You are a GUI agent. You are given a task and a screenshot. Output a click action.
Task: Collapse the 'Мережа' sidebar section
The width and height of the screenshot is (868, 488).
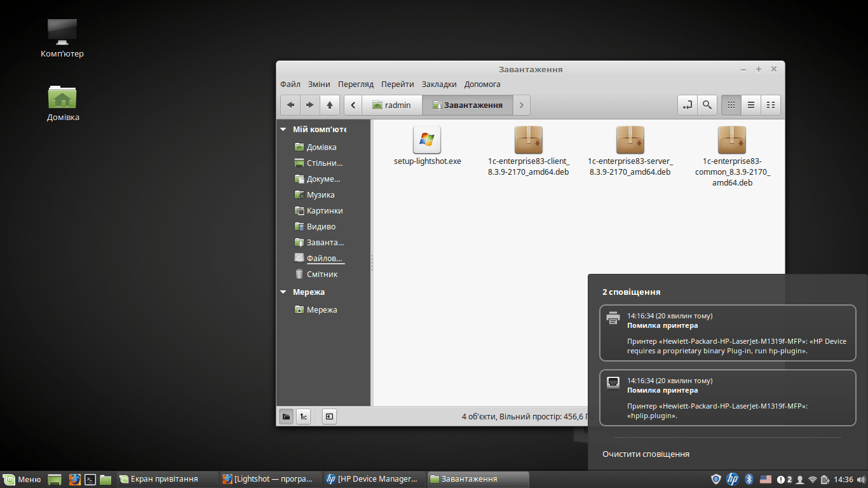[x=284, y=292]
